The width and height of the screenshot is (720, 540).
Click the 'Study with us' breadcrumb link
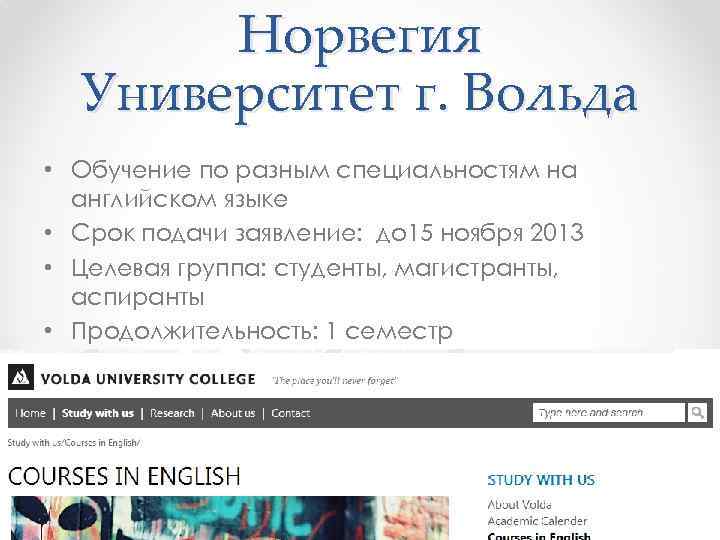(x=35, y=443)
